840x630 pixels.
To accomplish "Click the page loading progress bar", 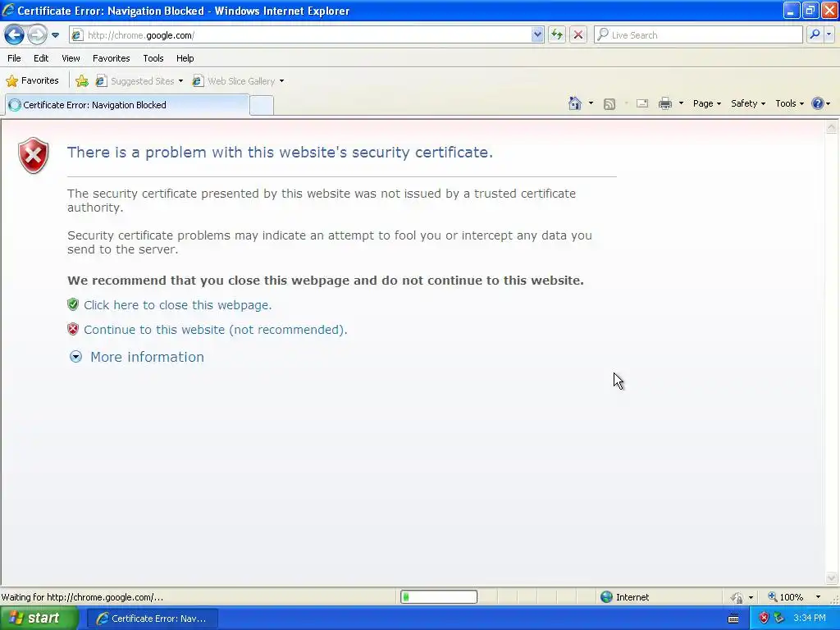I will [439, 597].
